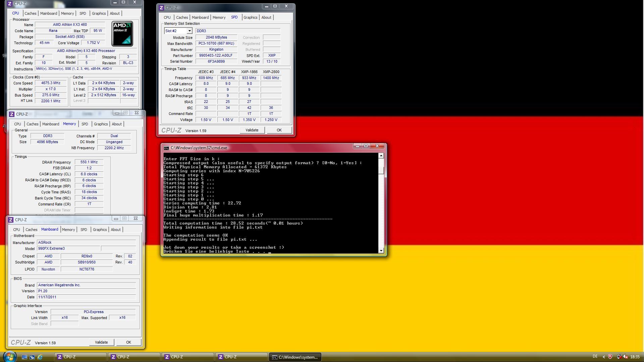Click the Manufacturer field Kingston
Screen dimensions: 644x362
[x=216, y=50]
